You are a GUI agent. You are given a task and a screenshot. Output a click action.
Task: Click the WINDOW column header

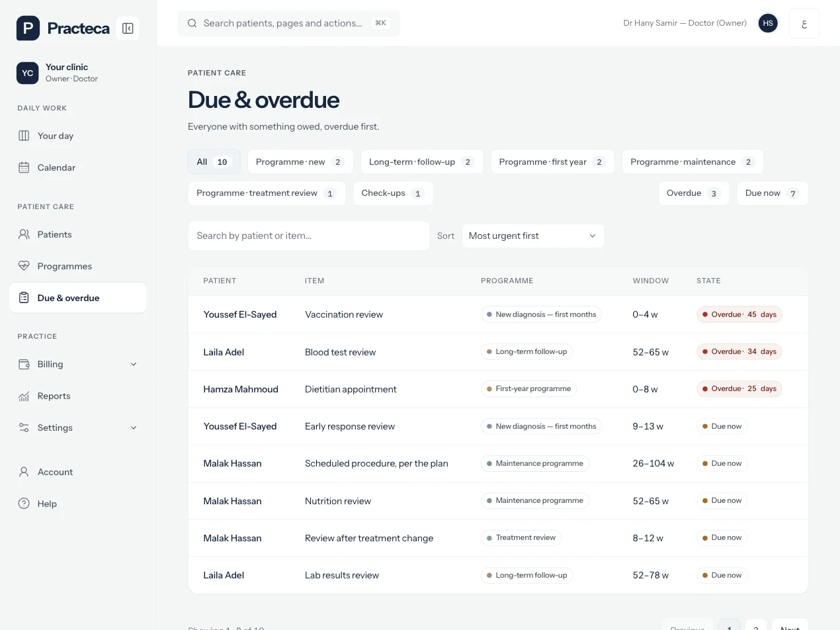[651, 281]
